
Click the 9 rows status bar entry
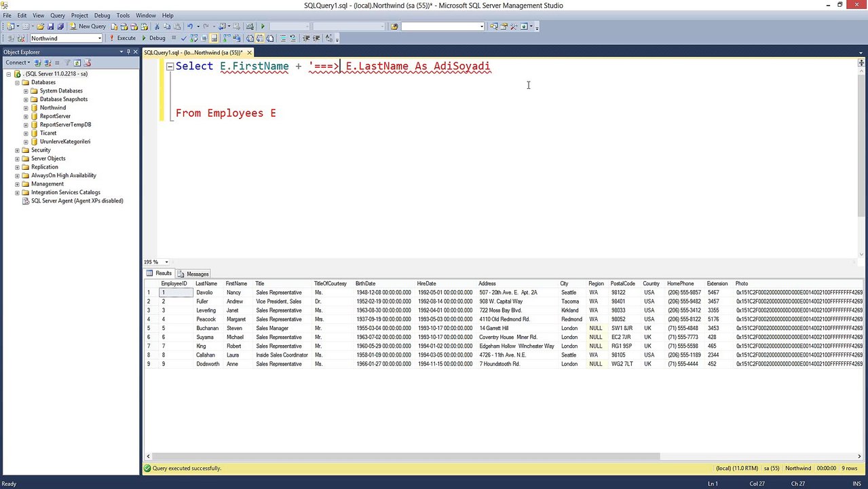tap(850, 468)
